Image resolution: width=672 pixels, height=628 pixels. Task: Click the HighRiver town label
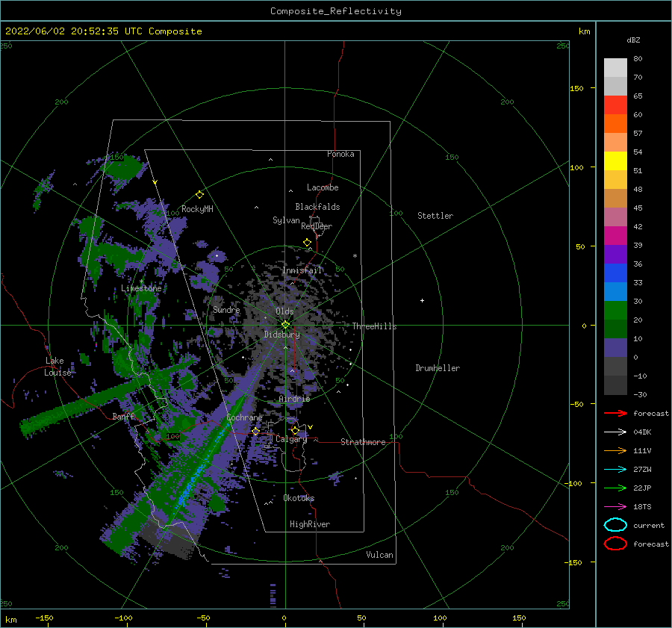(310, 524)
